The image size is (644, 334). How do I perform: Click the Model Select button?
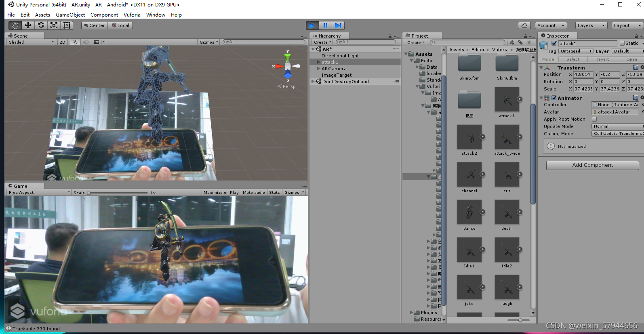[x=573, y=59]
